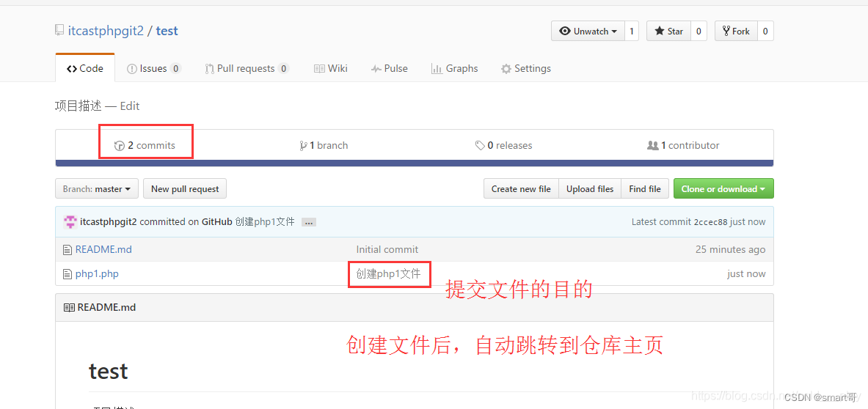Click the watchers count 1
Image resolution: width=868 pixels, height=409 pixels.
[x=632, y=31]
